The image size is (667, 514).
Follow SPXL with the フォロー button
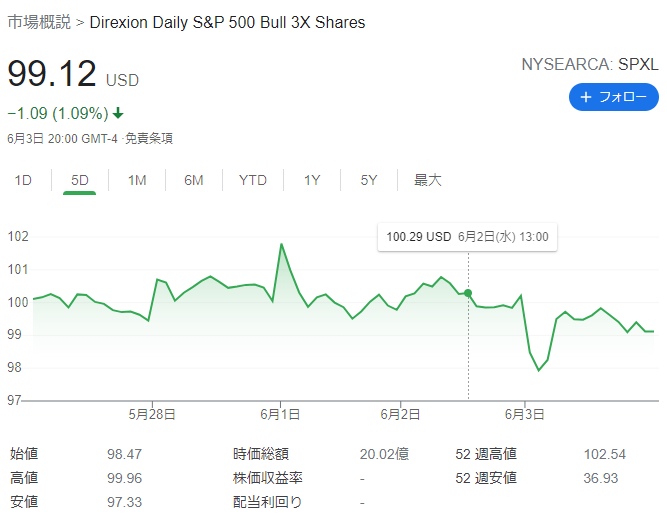coord(613,97)
